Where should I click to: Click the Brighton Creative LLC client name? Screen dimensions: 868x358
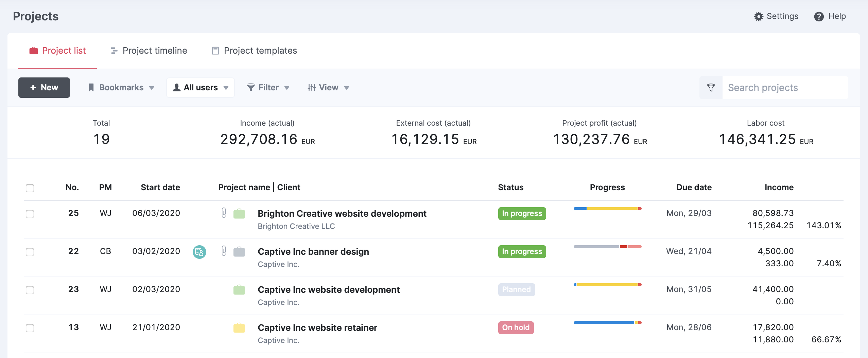tap(296, 226)
